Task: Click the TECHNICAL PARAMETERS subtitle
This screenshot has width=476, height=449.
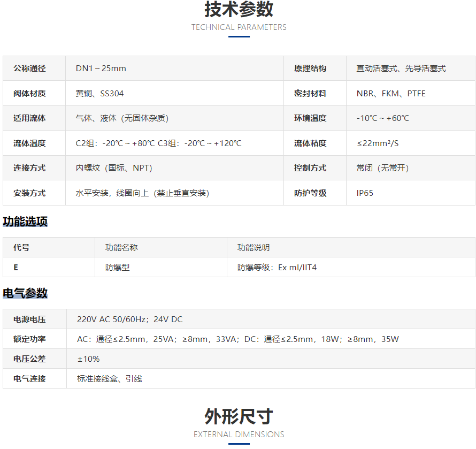Action: 239,27
